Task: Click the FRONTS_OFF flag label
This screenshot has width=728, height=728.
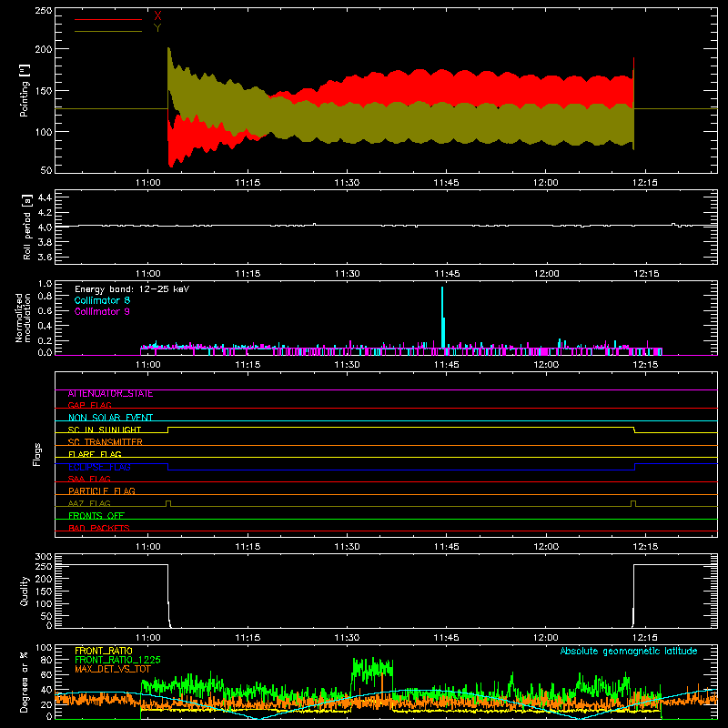Action: [x=96, y=515]
